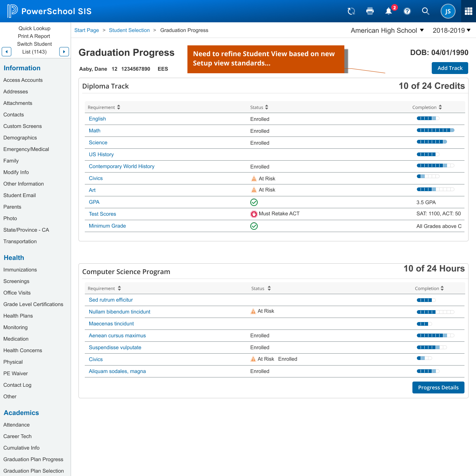Click the Progress Details button

[438, 387]
